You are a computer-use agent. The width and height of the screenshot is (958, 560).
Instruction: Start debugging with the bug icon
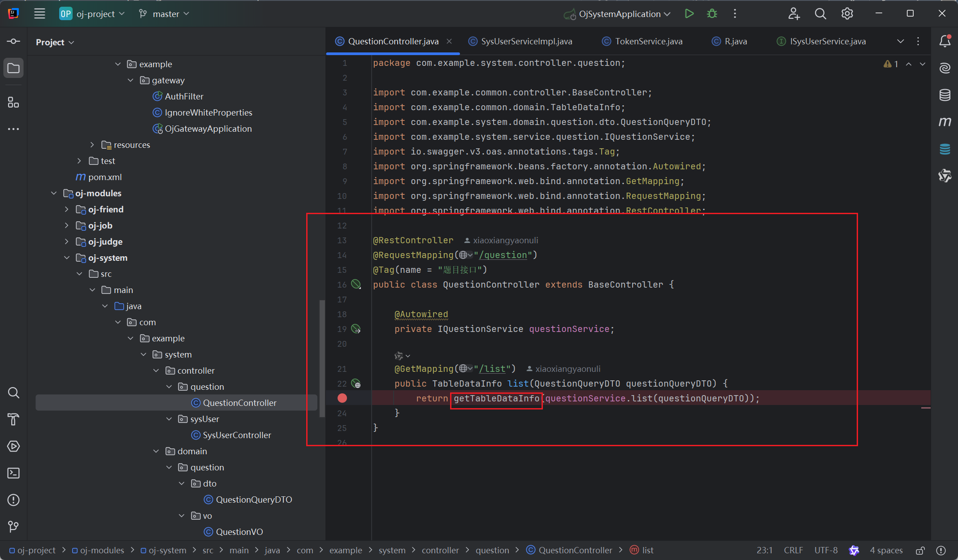(x=712, y=14)
